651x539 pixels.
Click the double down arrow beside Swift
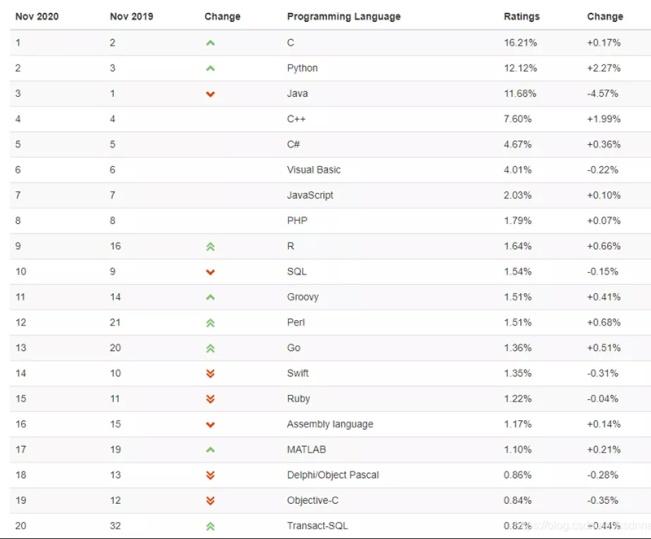(210, 373)
